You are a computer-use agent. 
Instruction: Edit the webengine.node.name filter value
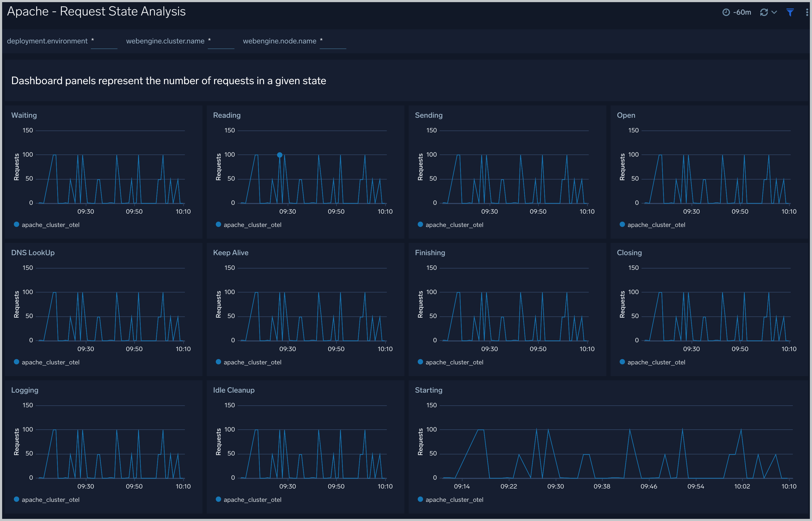[x=332, y=41]
